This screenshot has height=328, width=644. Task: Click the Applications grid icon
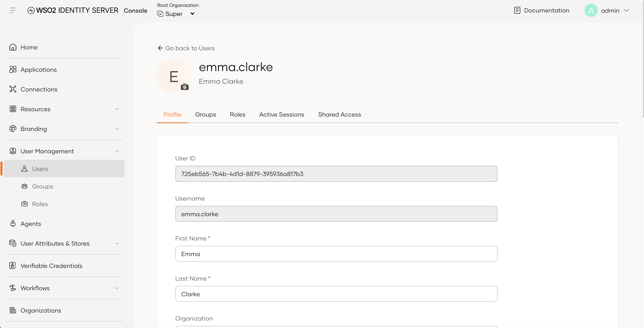pos(13,70)
